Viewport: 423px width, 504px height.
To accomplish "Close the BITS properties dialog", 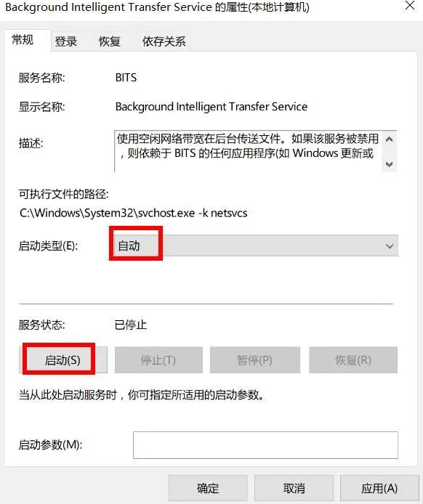I will click(x=409, y=5).
